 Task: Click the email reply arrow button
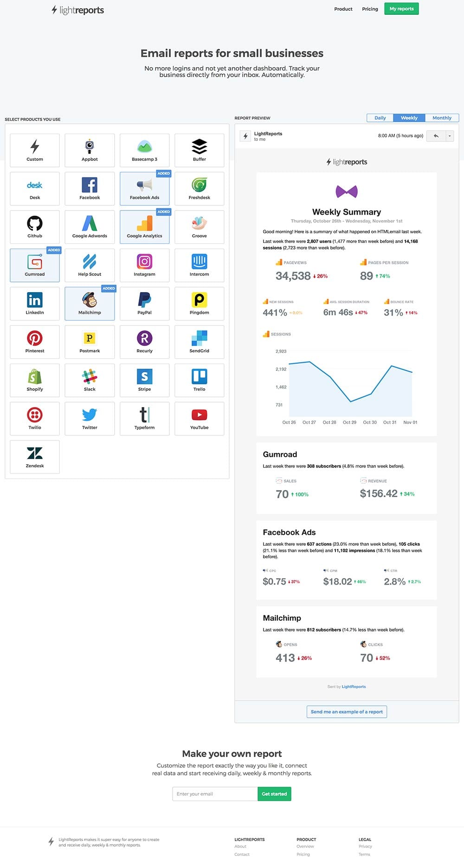point(436,136)
